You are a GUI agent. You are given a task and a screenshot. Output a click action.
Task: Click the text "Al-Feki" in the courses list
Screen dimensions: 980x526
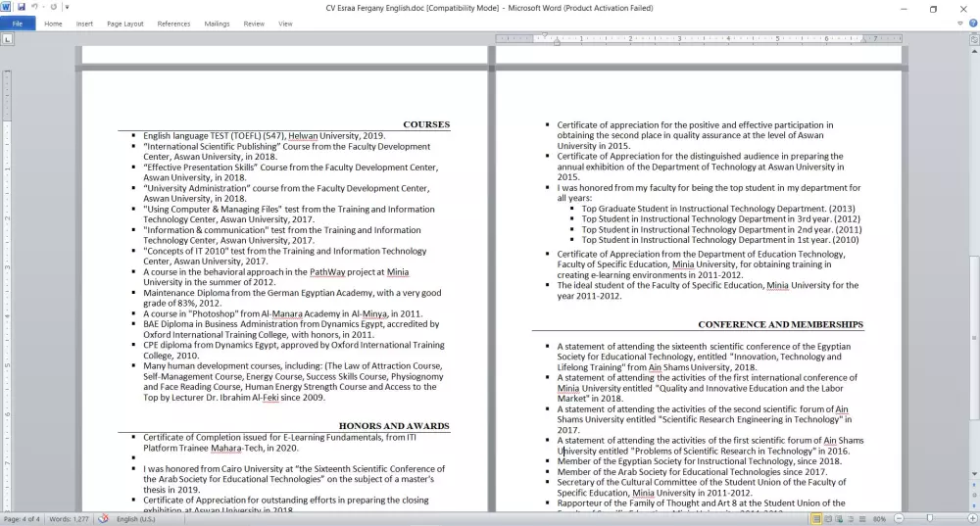point(265,398)
